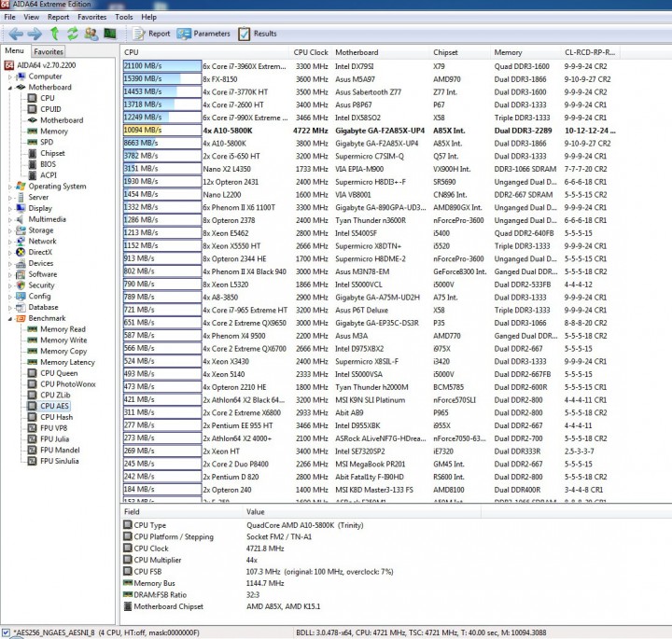Select the 21100 MB/s result bar
The height and width of the screenshot is (639, 672).
(162, 66)
